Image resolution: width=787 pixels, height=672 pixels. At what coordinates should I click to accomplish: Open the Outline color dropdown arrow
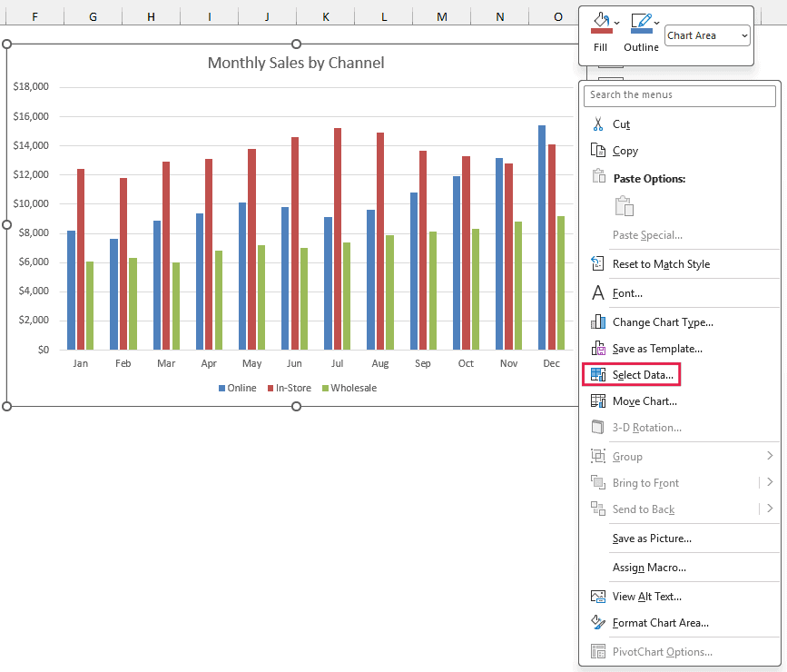coord(656,23)
